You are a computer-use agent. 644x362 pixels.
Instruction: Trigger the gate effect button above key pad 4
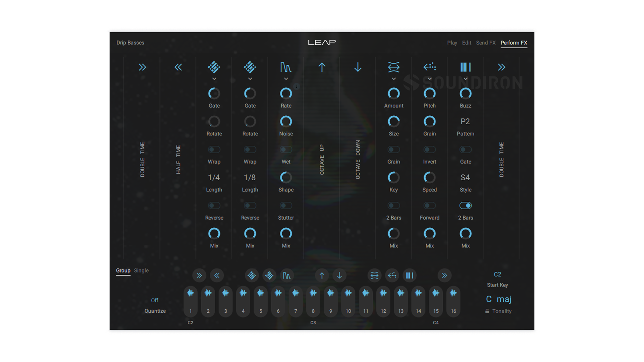pyautogui.click(x=252, y=276)
